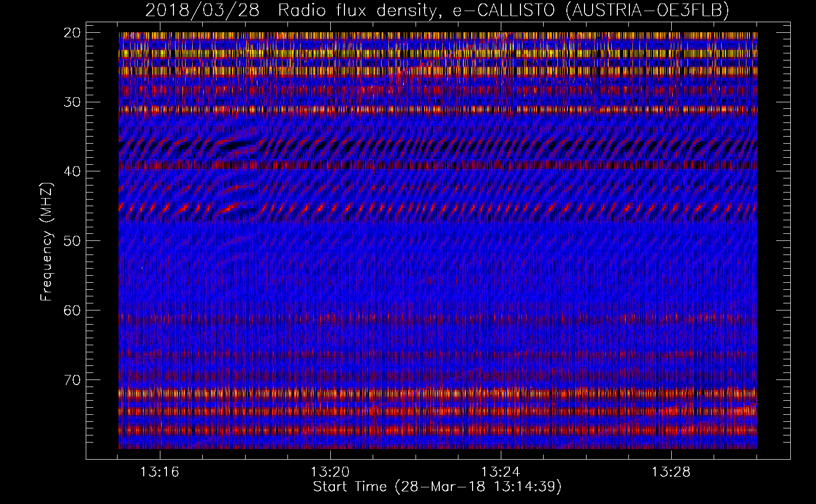Click the frequency tick label '20'
Image resolution: width=816 pixels, height=504 pixels.
tap(72, 33)
